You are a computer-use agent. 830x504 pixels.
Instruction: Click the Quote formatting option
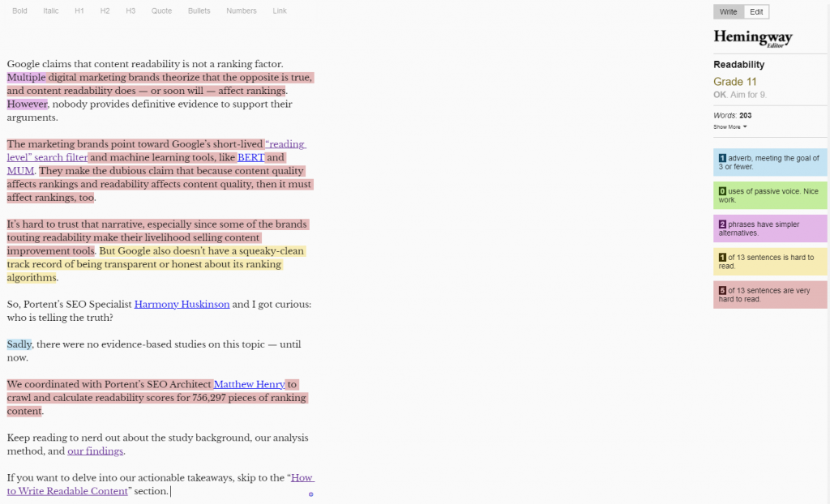161,11
